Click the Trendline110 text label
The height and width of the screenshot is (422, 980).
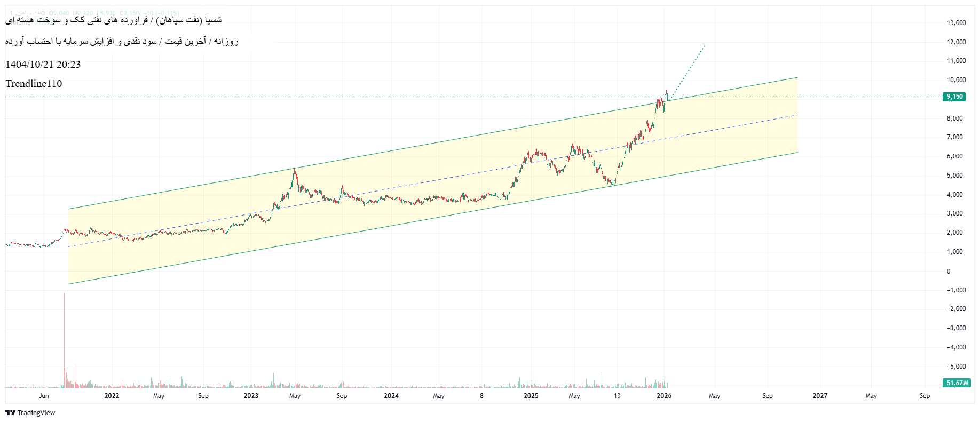click(34, 84)
